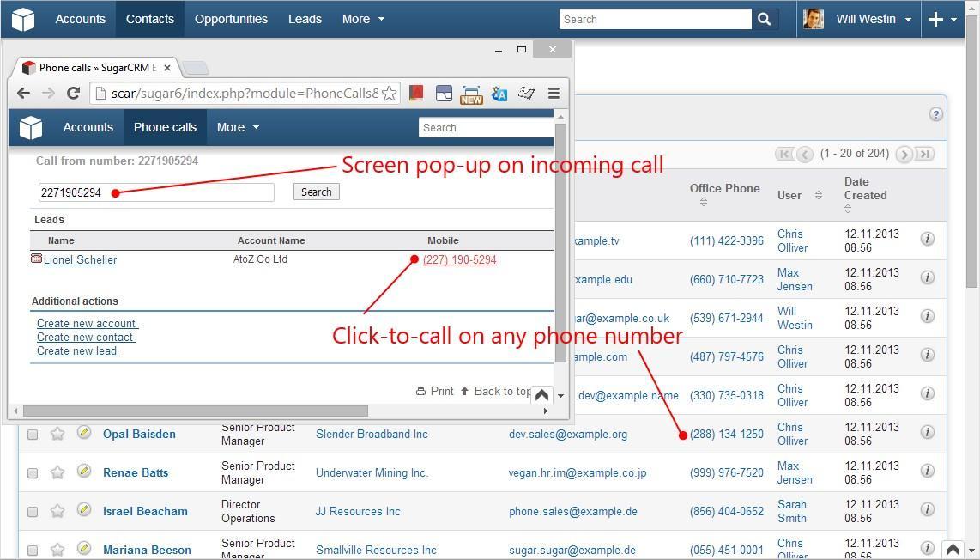Star Renae Batts as a favorite

click(x=57, y=472)
